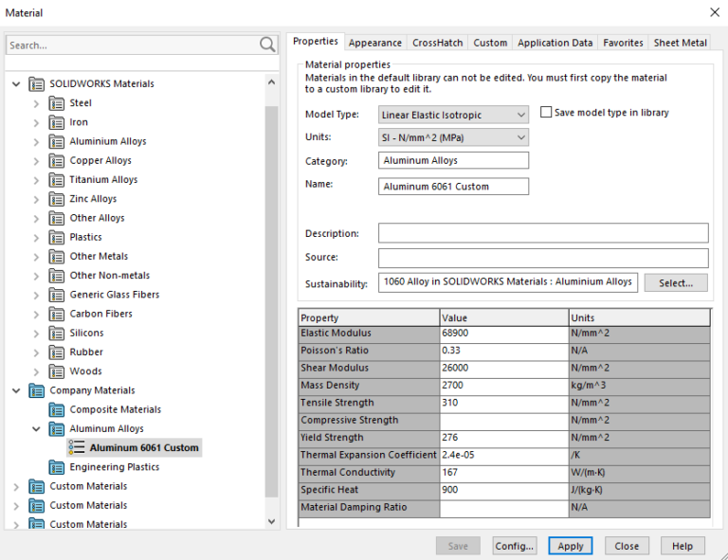Image resolution: width=728 pixels, height=560 pixels.
Task: Click the Aluminum 6061 Custom material icon
Action: click(77, 448)
